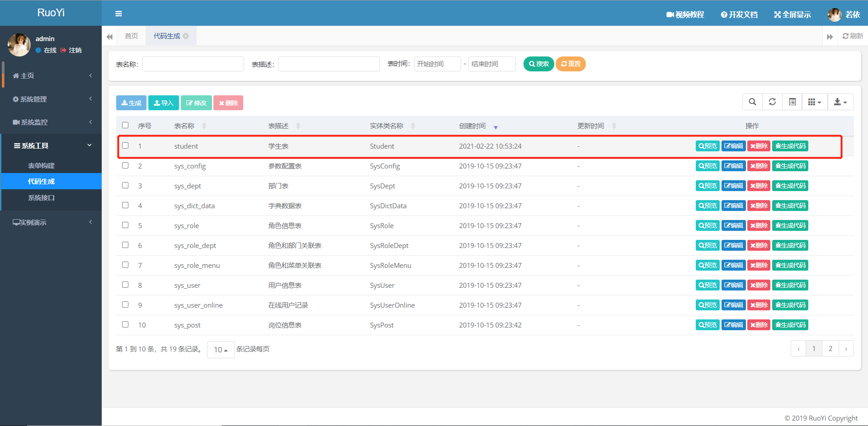Click the admin avatar in the sidebar
The image size is (868, 426).
[x=19, y=45]
